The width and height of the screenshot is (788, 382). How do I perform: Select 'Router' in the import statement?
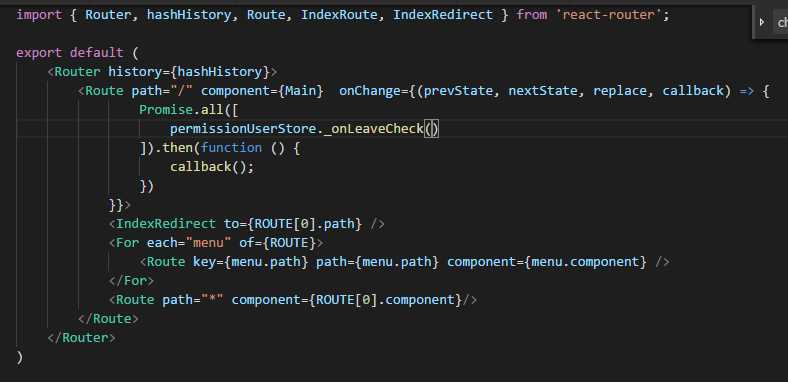point(109,15)
